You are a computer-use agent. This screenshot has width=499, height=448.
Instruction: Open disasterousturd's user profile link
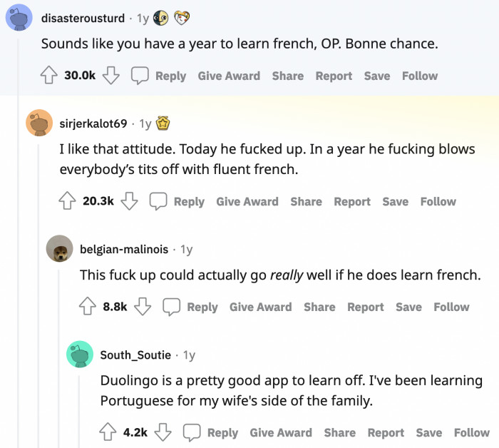(x=83, y=18)
